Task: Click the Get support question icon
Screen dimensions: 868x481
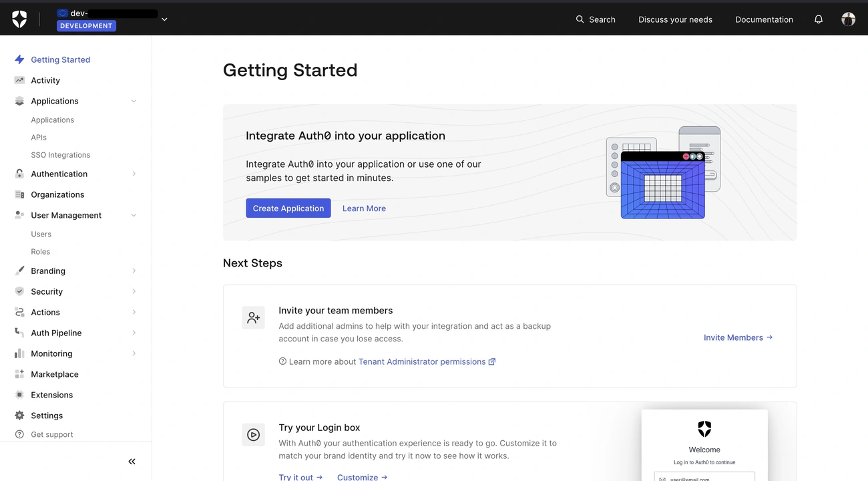Action: point(19,434)
